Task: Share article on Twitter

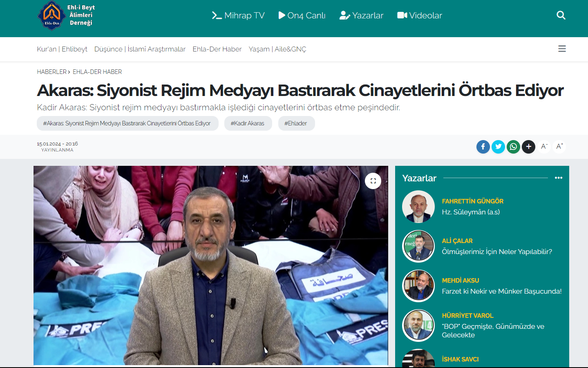Action: pyautogui.click(x=498, y=147)
